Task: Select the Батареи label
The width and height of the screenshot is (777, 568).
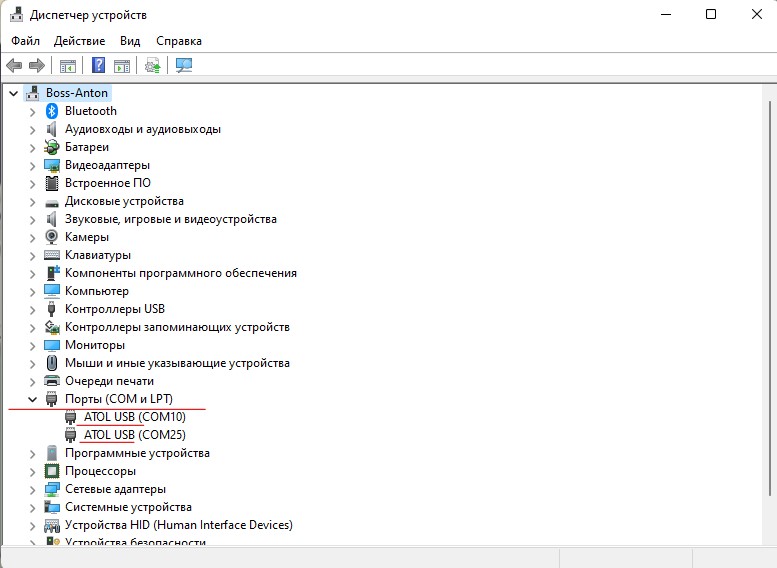Action: (87, 147)
